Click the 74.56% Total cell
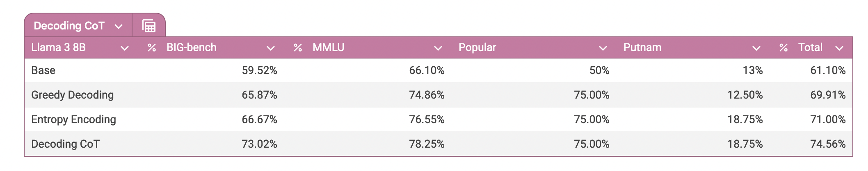 [828, 144]
